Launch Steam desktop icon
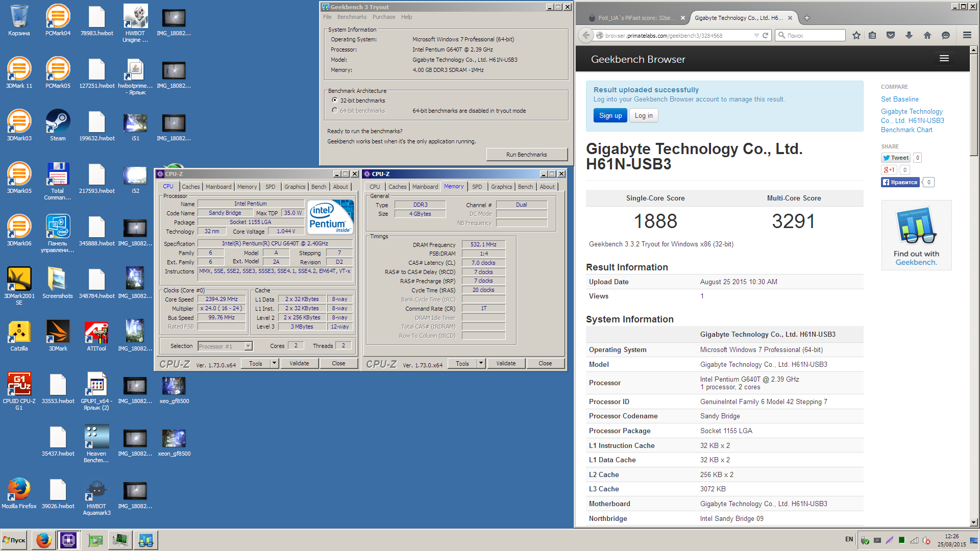Viewport: 980px width, 551px height. 58,126
